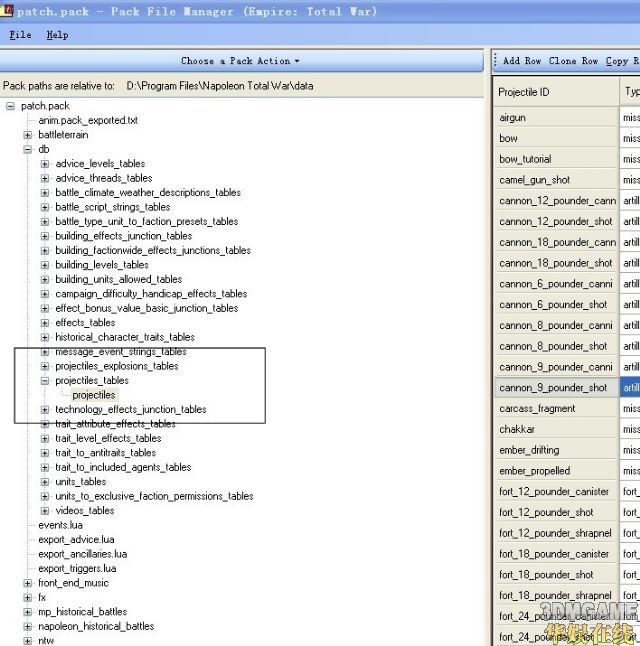The width and height of the screenshot is (640, 646).
Task: Select fort_12_pounder_canister row
Action: (x=556, y=492)
